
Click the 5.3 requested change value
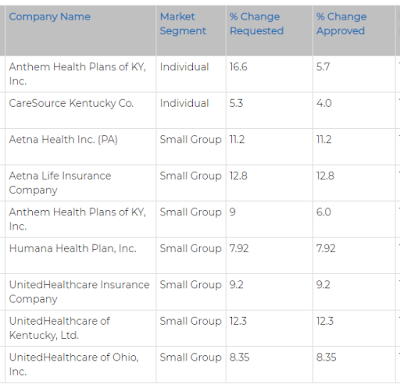pos(236,103)
